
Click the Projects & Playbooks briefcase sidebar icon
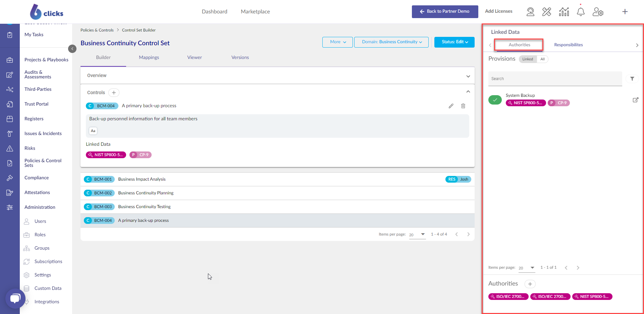(x=10, y=60)
